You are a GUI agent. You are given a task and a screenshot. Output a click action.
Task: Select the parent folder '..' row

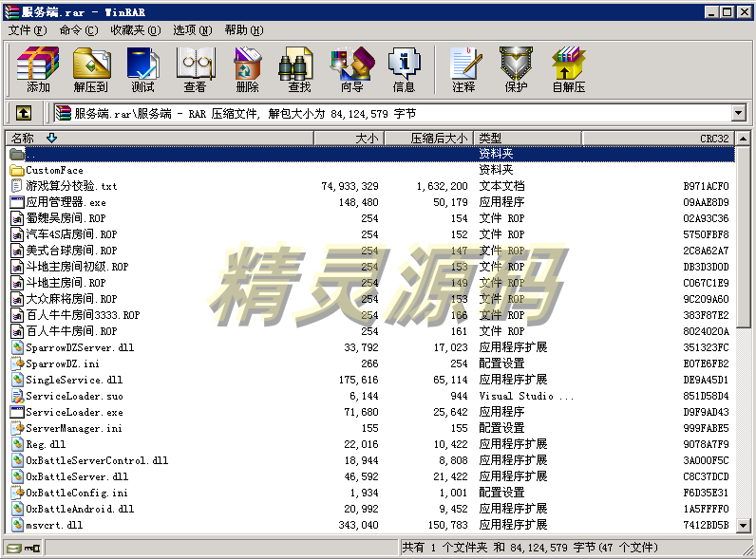pyautogui.click(x=370, y=154)
